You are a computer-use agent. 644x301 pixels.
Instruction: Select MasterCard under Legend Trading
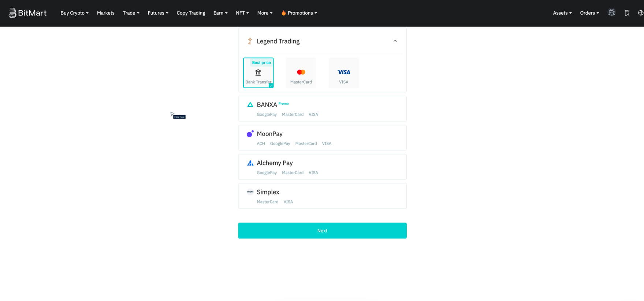click(x=301, y=73)
